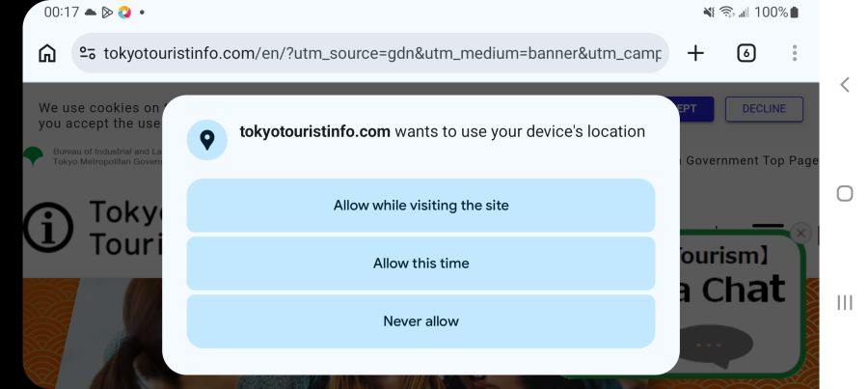The height and width of the screenshot is (389, 868).
Task: Close the chat banner with X icon
Action: [800, 233]
